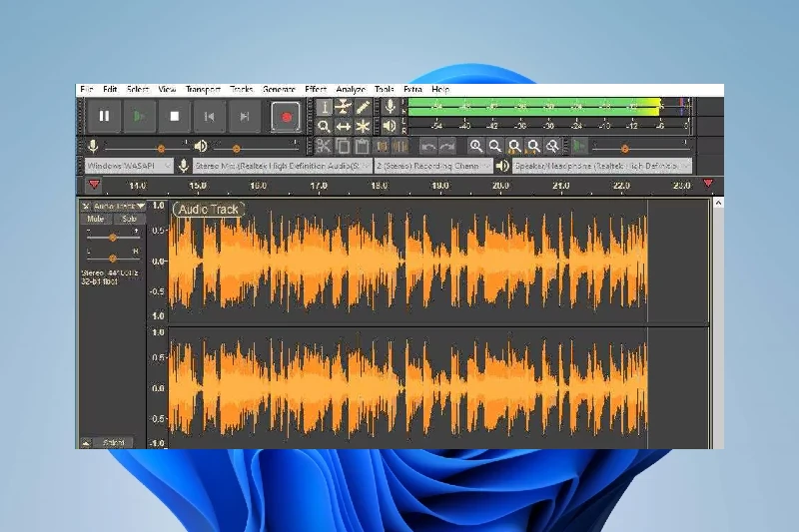The width and height of the screenshot is (799, 532).
Task: Click the red marker right of the timeline ruler
Action: coord(708,183)
